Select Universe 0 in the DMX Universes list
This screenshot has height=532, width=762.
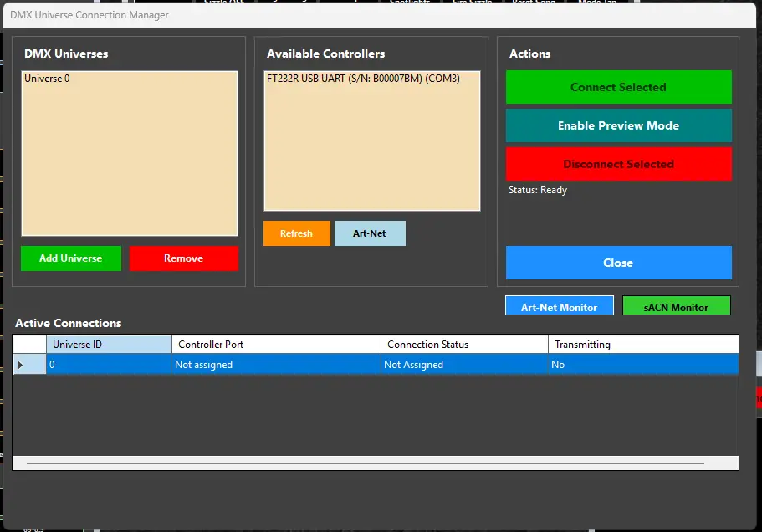tap(48, 79)
